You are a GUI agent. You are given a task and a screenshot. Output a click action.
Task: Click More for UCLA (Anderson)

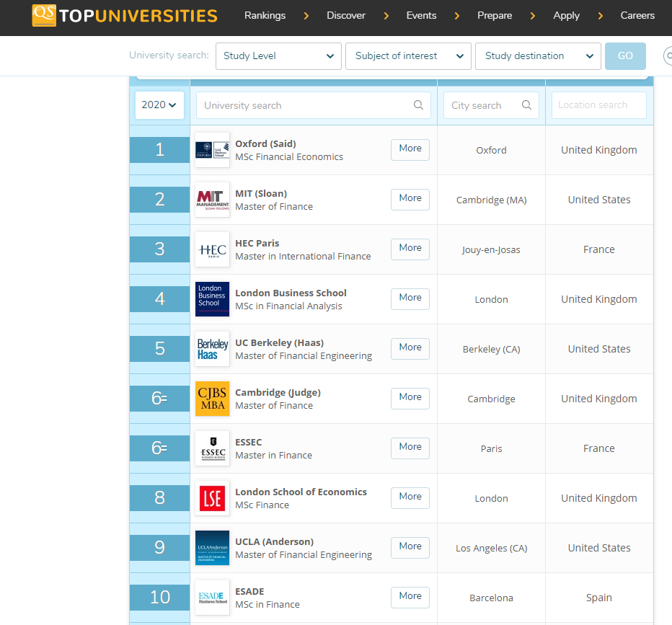(410, 547)
